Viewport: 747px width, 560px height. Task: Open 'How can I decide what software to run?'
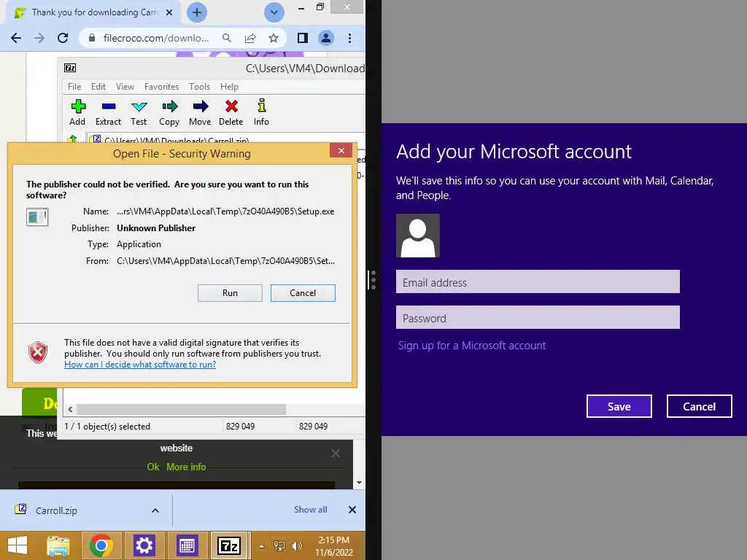(x=140, y=365)
